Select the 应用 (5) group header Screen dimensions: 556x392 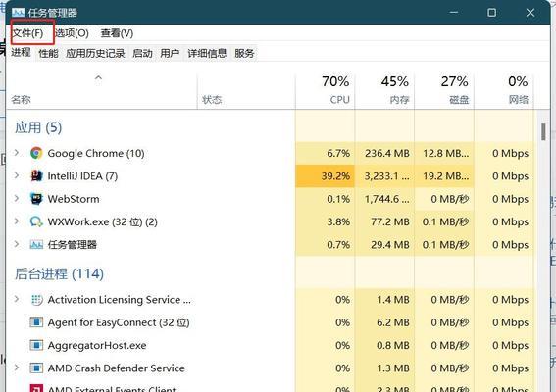(x=38, y=127)
